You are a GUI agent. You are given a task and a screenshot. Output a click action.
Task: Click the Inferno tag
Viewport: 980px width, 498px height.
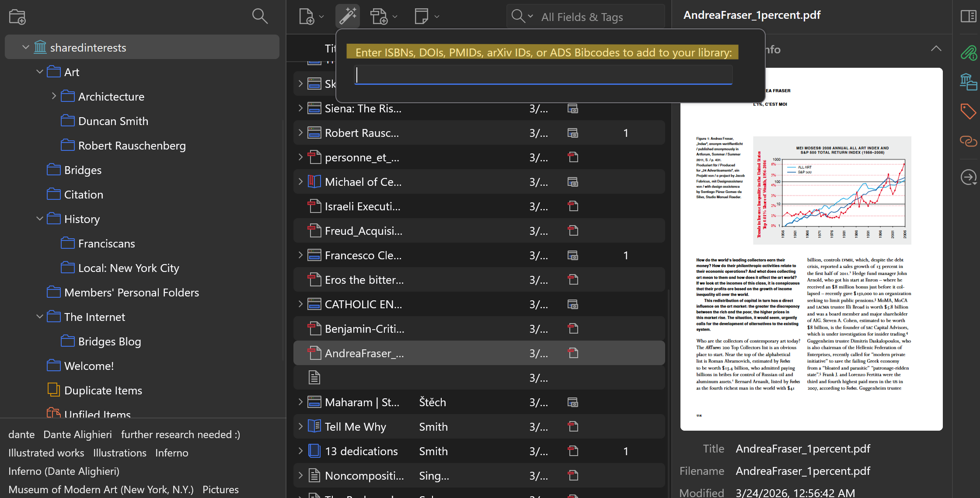(x=171, y=453)
